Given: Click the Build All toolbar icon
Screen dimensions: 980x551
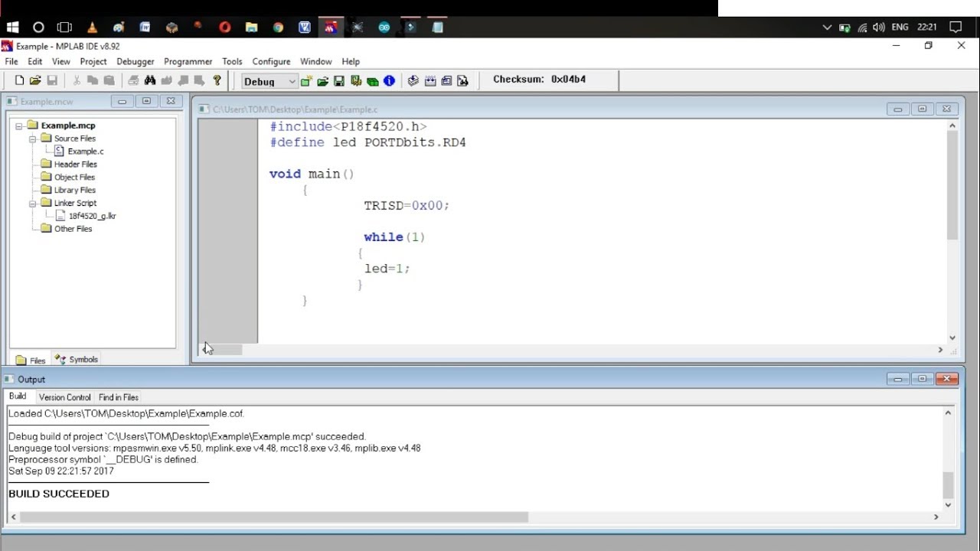Looking at the screenshot, I should (430, 80).
